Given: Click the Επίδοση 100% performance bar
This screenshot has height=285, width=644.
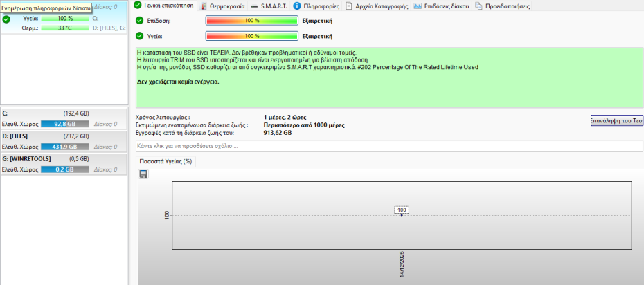Looking at the screenshot, I should tap(251, 20).
